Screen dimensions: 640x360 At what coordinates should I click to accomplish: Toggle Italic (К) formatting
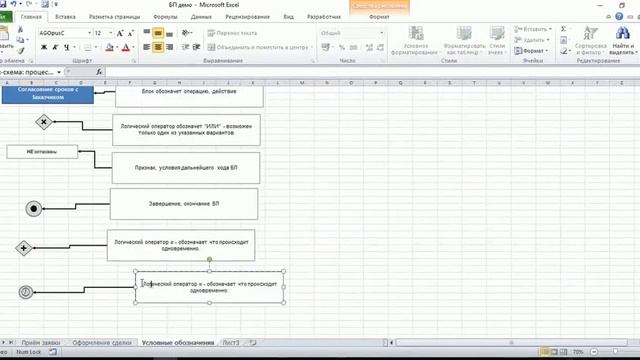pyautogui.click(x=55, y=47)
